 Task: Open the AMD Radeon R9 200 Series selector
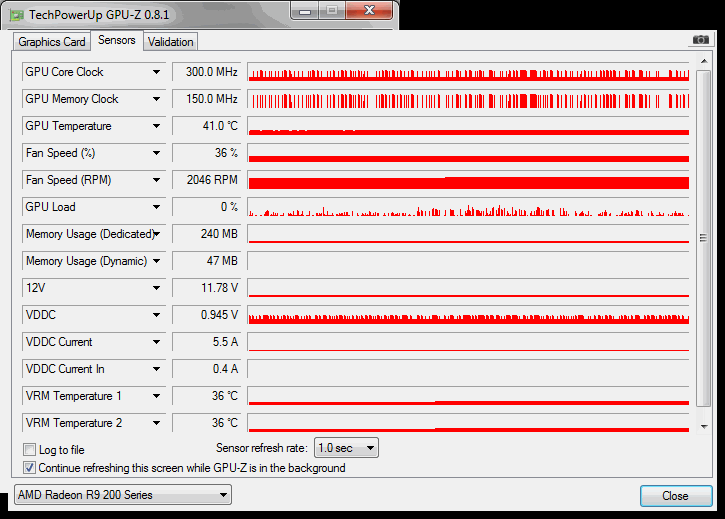pyautogui.click(x=123, y=495)
